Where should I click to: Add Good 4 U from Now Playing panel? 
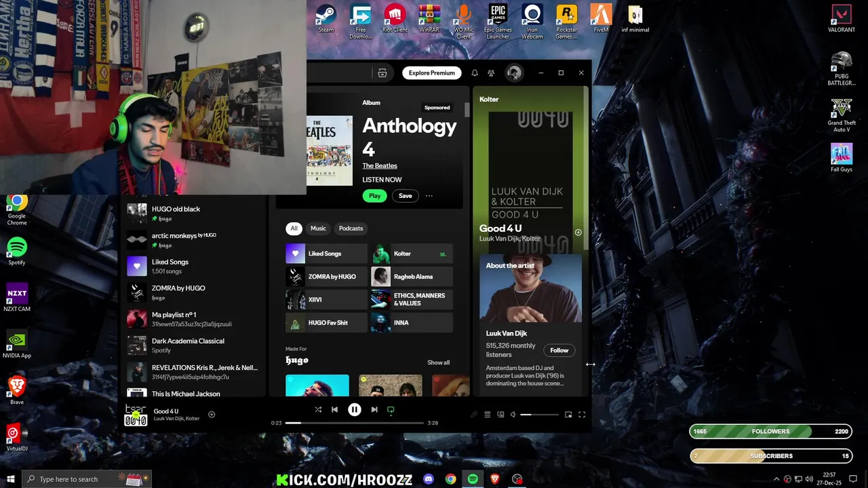coord(578,232)
